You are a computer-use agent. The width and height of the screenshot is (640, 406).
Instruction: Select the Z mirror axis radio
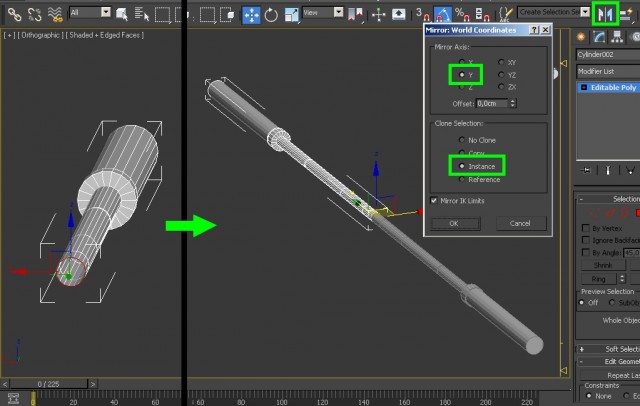462,87
